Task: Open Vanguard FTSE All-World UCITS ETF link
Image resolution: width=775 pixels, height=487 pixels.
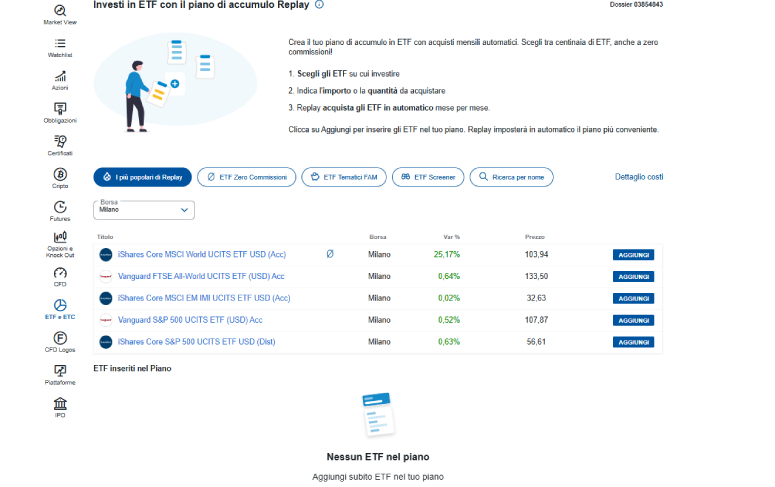Action: (x=201, y=276)
